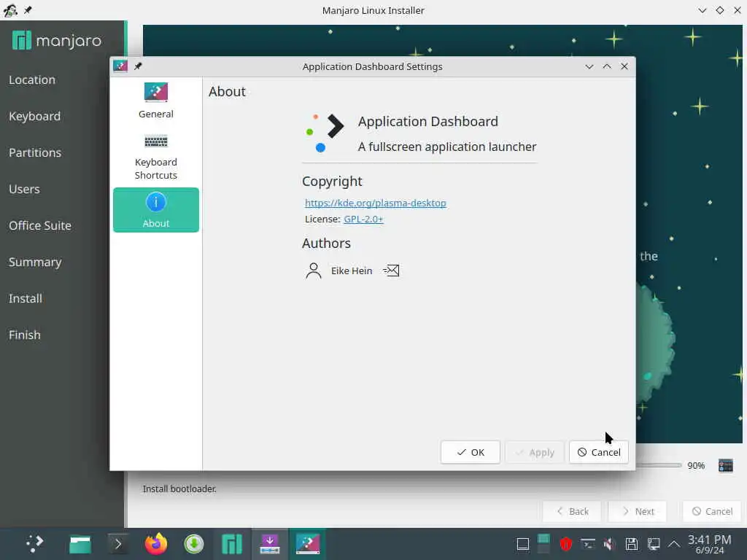Switch to the dashboard settings task in the taskbar
The height and width of the screenshot is (560, 747).
click(x=308, y=544)
